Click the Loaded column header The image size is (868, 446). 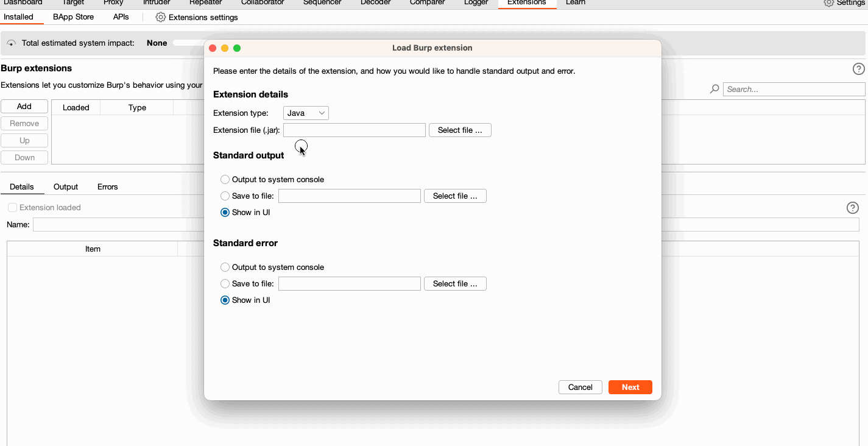pos(76,108)
